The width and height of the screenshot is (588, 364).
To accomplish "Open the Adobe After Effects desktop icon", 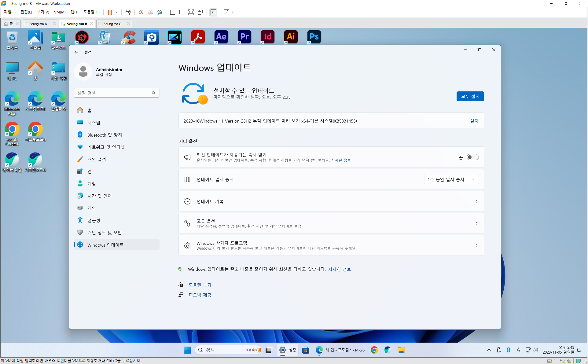I will (221, 37).
